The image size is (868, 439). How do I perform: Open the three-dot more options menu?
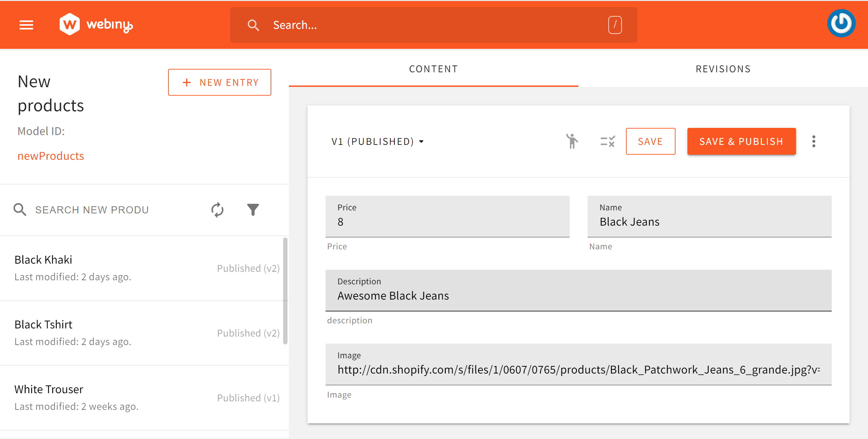pos(814,141)
